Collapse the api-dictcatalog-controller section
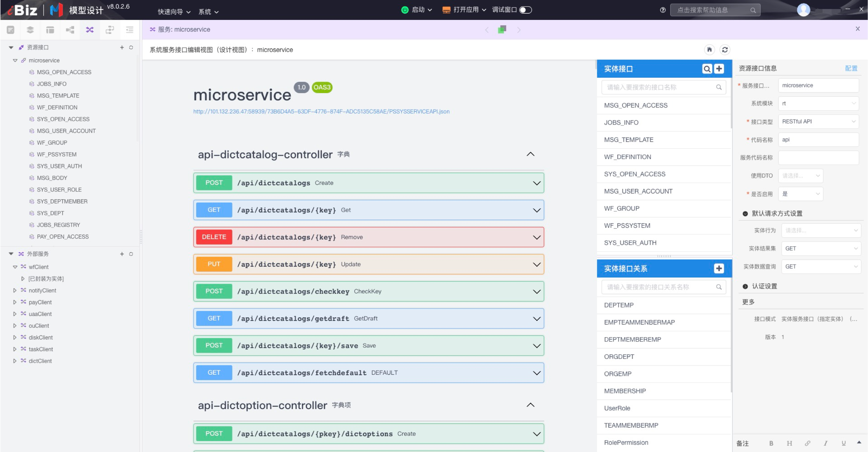The height and width of the screenshot is (452, 868). coord(530,154)
